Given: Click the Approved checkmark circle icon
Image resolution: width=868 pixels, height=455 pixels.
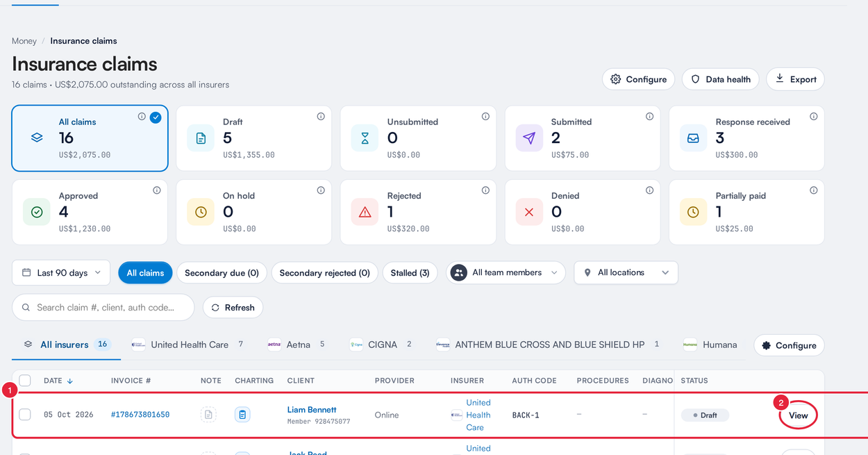Looking at the screenshot, I should (x=37, y=212).
